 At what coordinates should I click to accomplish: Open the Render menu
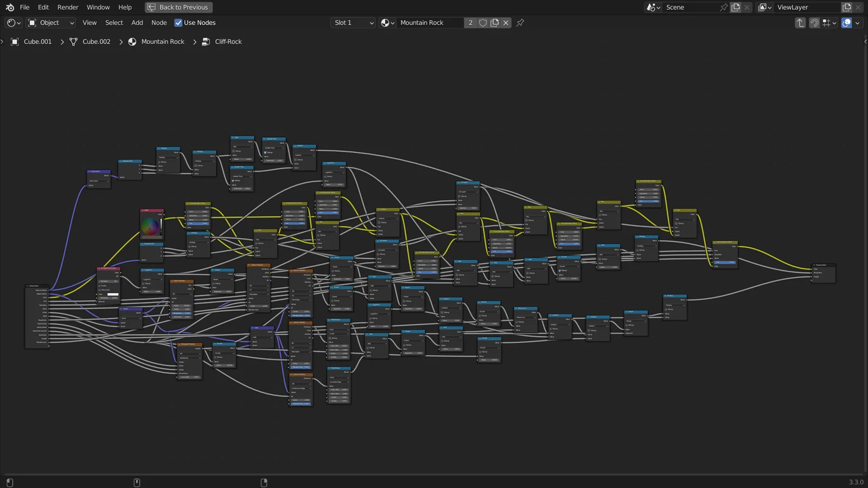tap(68, 7)
